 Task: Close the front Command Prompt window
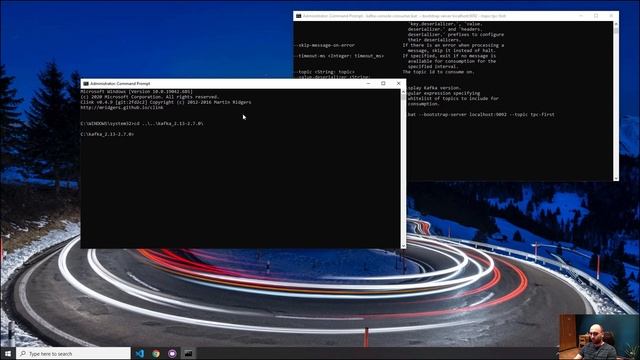[x=399, y=83]
